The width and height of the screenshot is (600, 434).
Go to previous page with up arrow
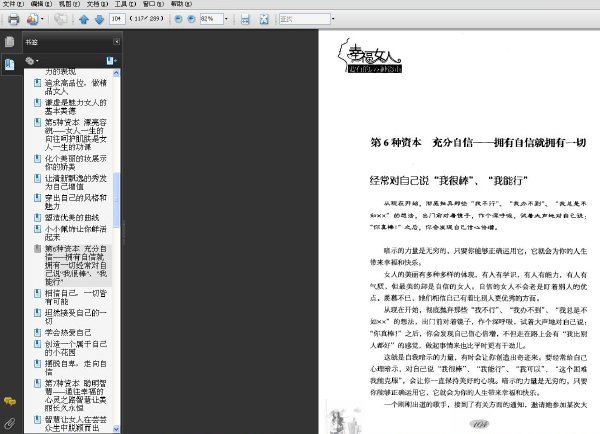[x=84, y=19]
